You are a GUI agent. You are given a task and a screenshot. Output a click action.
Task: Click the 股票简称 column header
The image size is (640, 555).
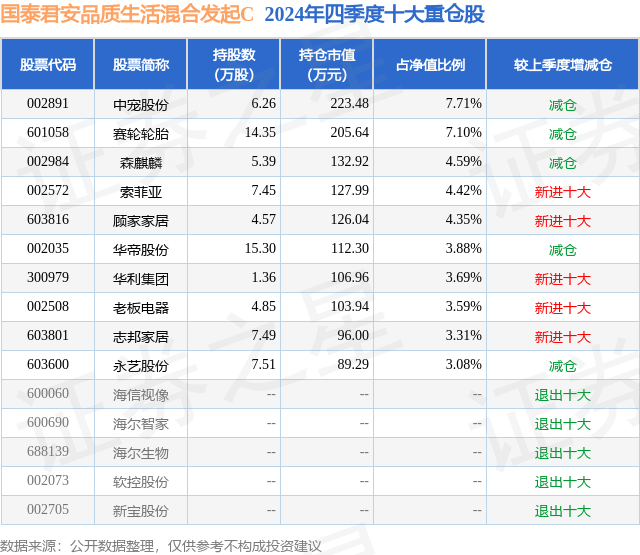pos(141,64)
